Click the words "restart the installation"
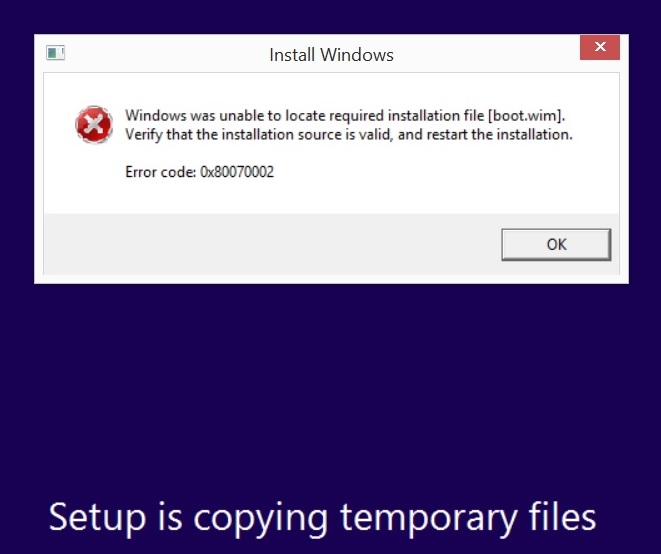This screenshot has width=661, height=554. tap(500, 134)
